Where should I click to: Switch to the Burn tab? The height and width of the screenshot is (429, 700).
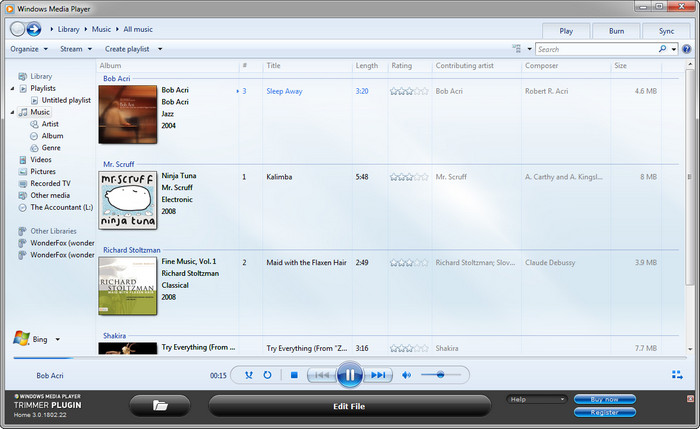[617, 31]
